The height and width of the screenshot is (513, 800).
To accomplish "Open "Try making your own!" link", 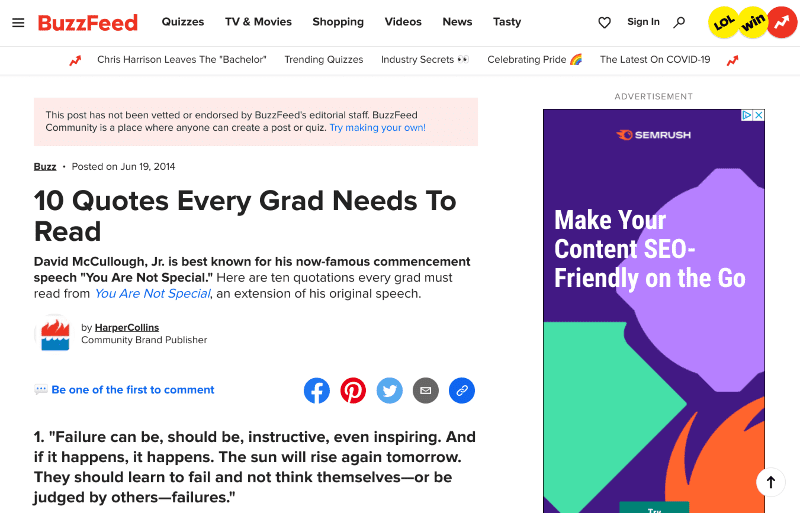I will coord(377,128).
